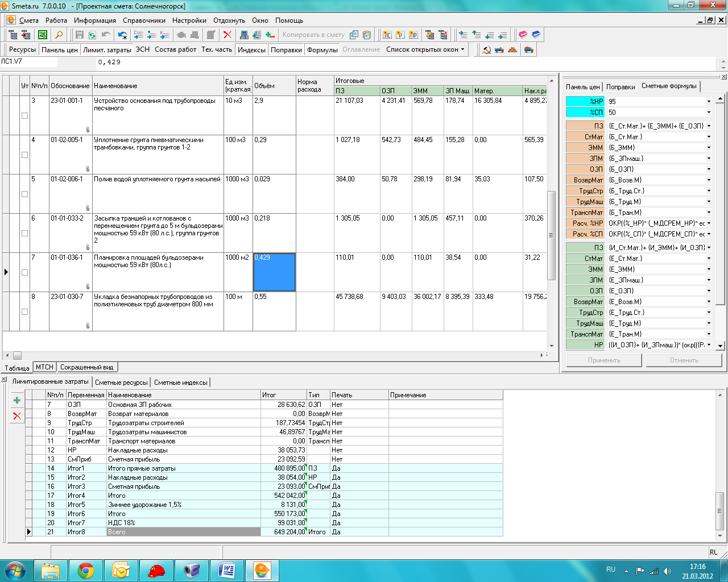This screenshot has height=582, width=728.
Task: Open the ТрансМат {Б_Тран.М} formula dropdown
Action: [x=709, y=213]
